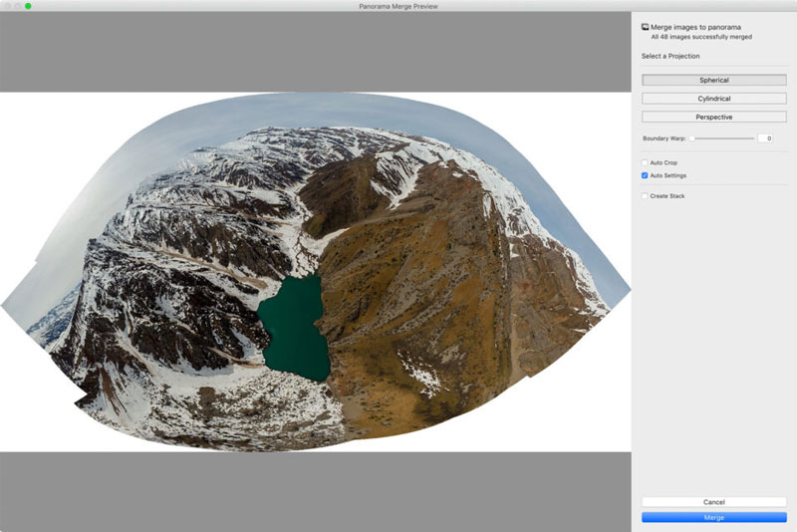The width and height of the screenshot is (797, 532).
Task: Tick the Create Stack checkbox
Action: [x=645, y=196]
